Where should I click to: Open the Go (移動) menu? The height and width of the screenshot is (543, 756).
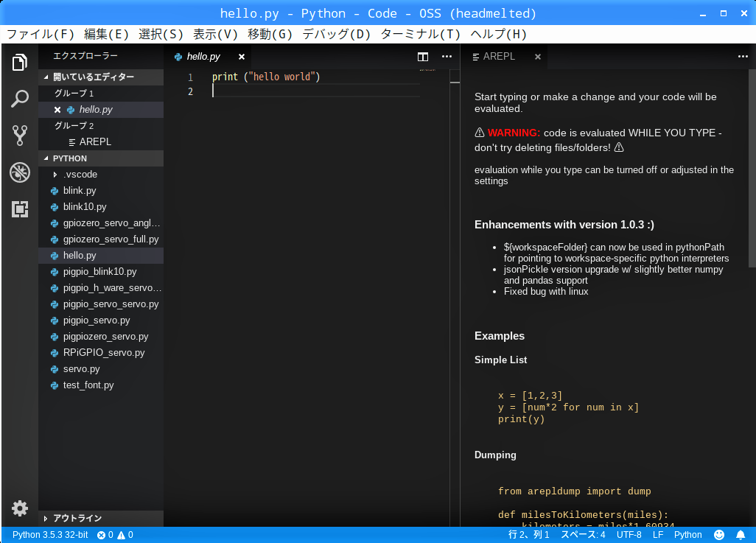pos(270,34)
